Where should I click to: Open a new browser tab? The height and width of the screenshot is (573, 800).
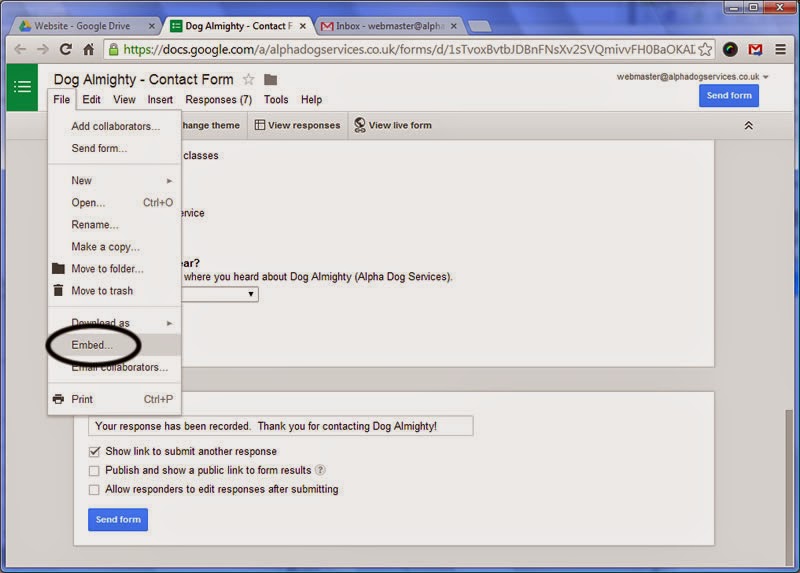click(x=479, y=26)
